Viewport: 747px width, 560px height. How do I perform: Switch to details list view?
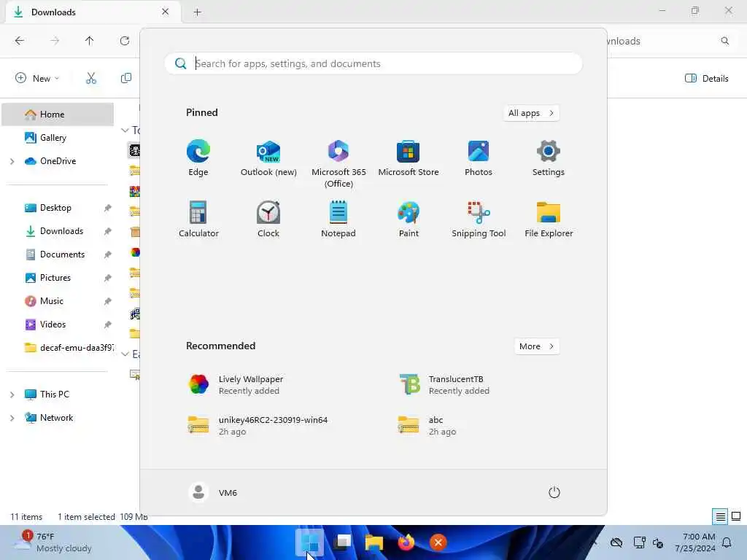[720, 516]
